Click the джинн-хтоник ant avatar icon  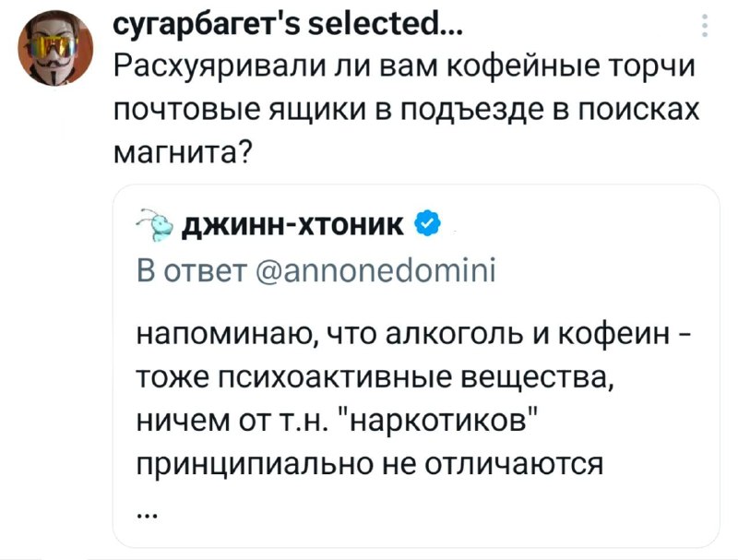click(156, 225)
